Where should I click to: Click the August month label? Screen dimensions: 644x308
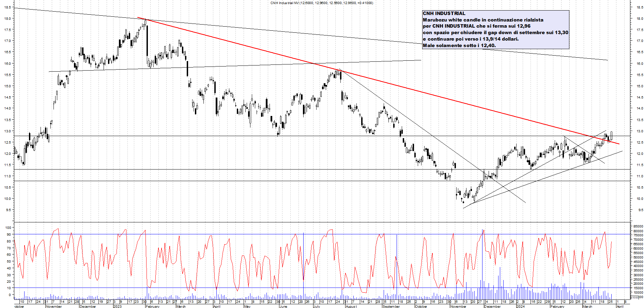point(351,306)
